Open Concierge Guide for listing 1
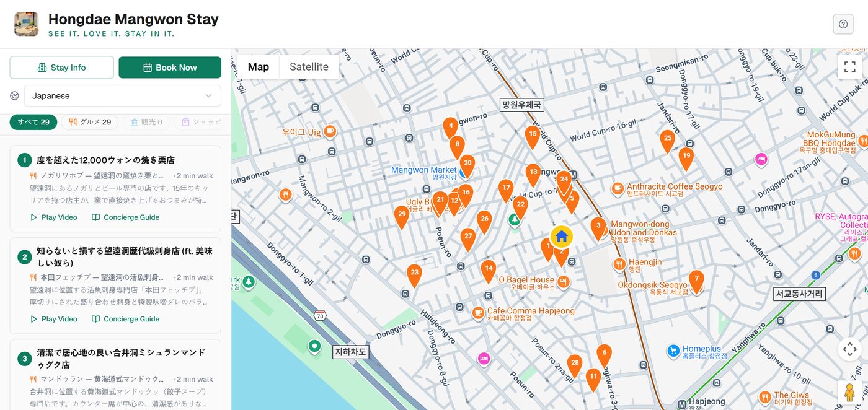Screen dimensions: 868x410 click(125, 217)
